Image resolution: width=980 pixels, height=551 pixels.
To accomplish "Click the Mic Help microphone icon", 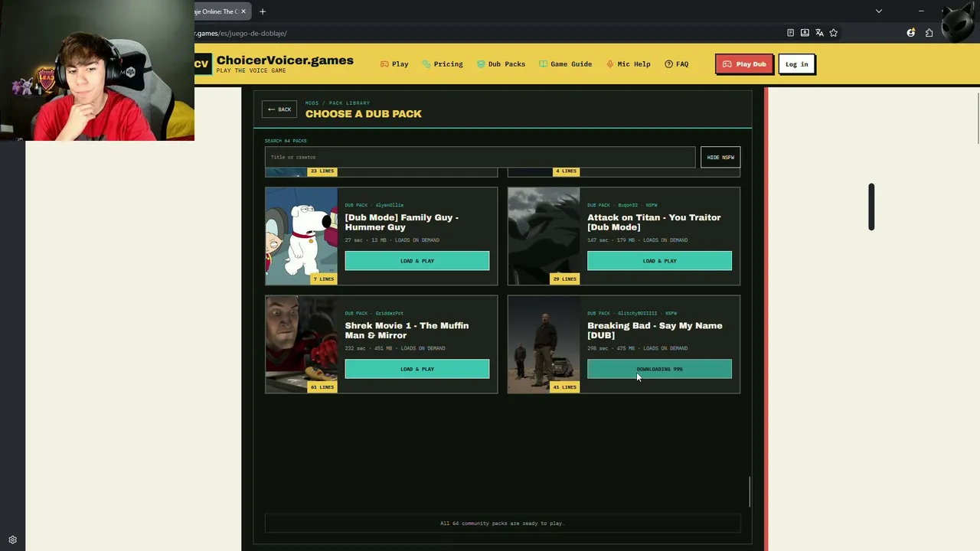I will (x=610, y=64).
